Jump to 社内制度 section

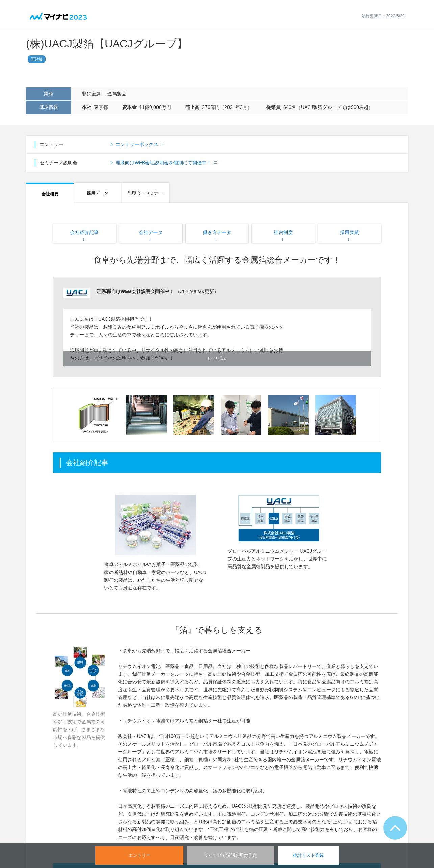click(x=283, y=234)
